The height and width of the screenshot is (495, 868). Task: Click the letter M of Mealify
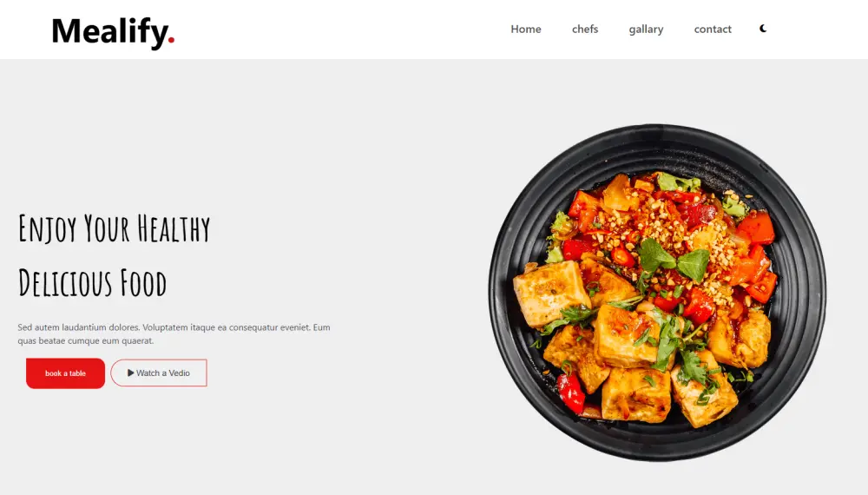67,31
